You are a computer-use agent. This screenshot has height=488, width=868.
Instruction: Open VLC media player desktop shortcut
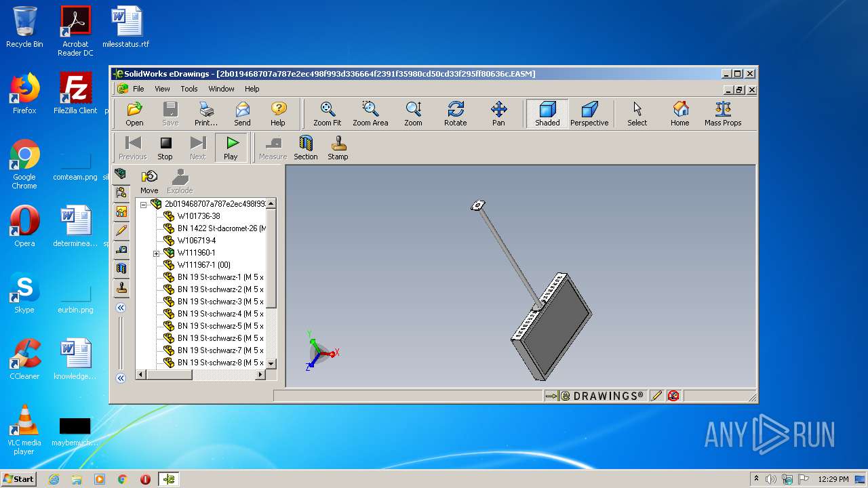(x=24, y=430)
